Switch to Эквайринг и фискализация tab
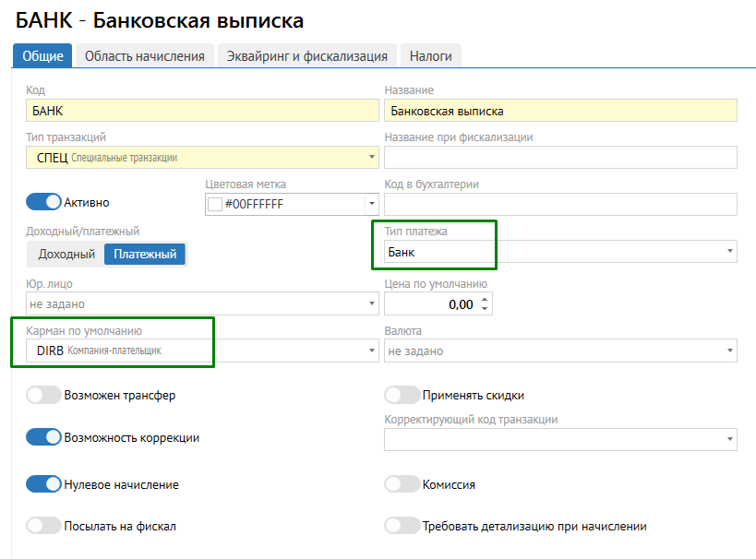 (x=307, y=55)
